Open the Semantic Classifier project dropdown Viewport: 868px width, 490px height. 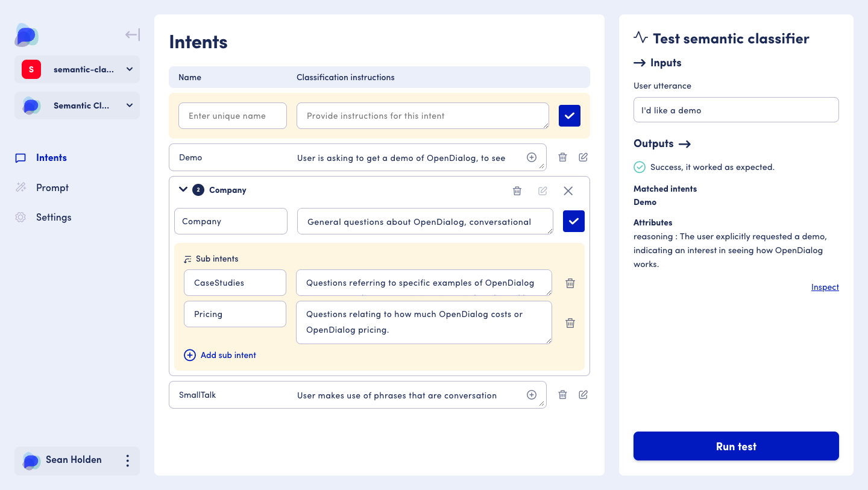[x=129, y=105]
